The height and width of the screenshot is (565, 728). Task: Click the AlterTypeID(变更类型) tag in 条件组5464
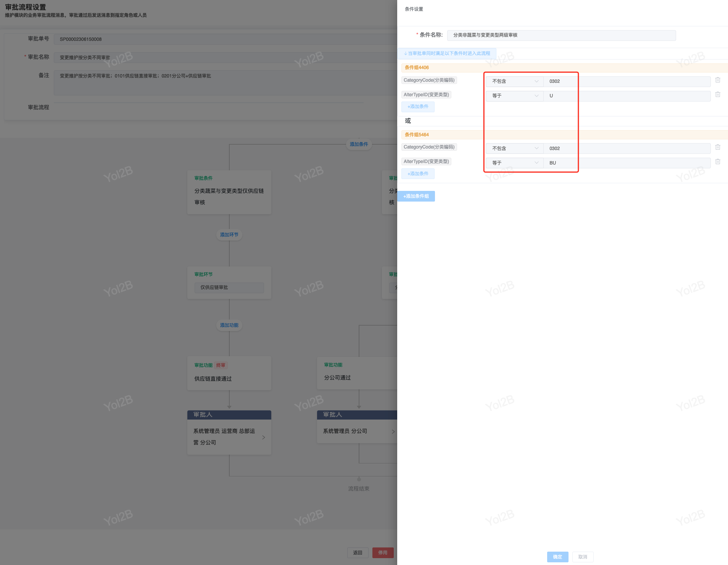coord(426,161)
